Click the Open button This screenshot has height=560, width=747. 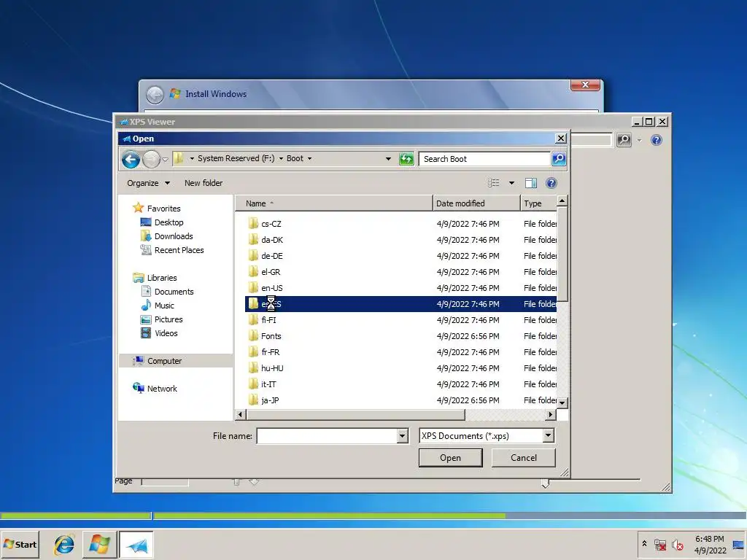pos(450,458)
